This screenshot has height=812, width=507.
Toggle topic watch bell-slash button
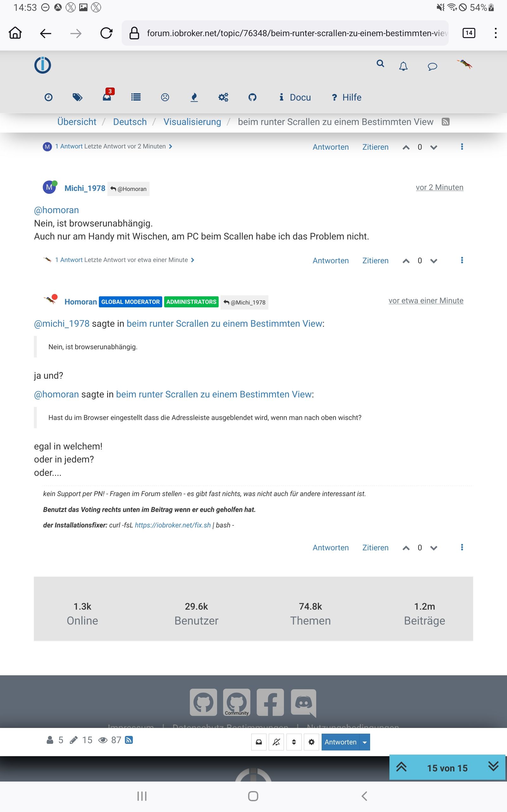click(x=276, y=742)
